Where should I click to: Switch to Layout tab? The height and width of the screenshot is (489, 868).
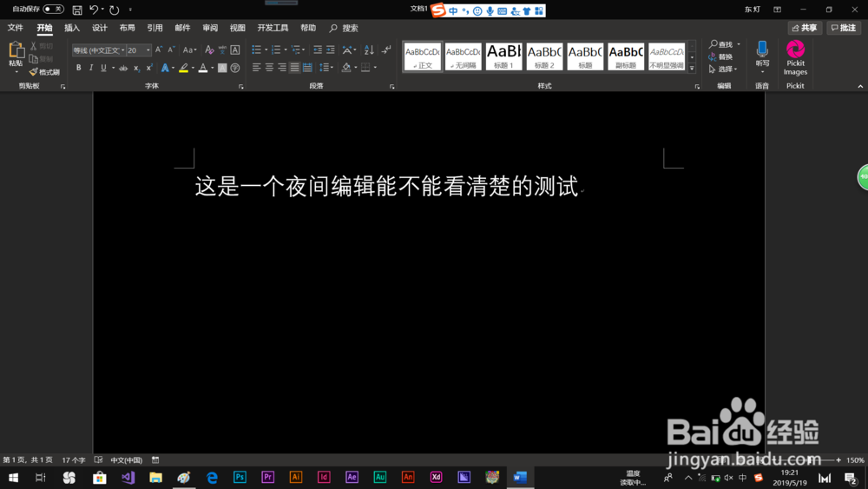[x=128, y=28]
